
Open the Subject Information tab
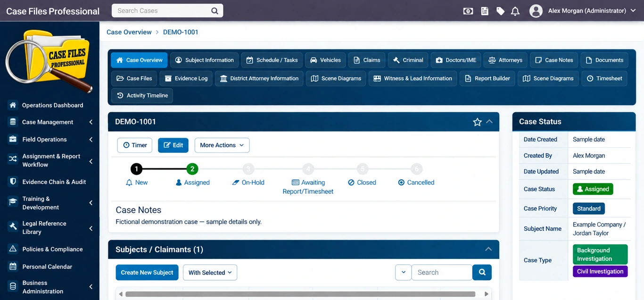(205, 60)
